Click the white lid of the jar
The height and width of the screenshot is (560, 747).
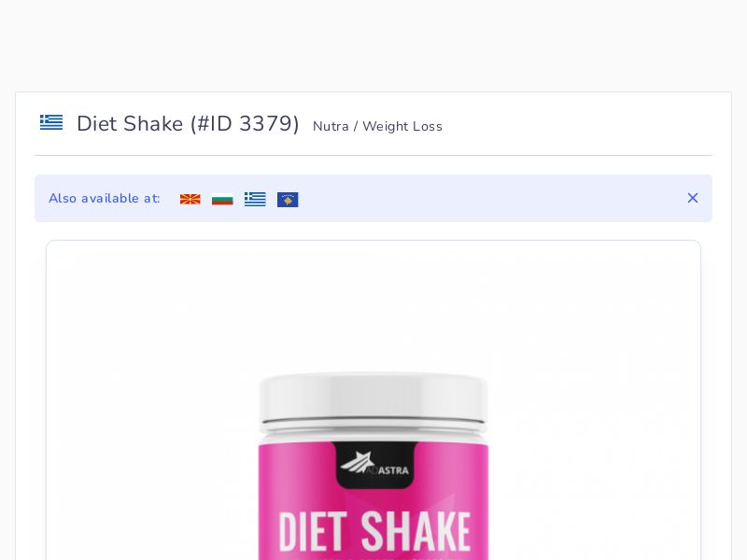pos(373,399)
